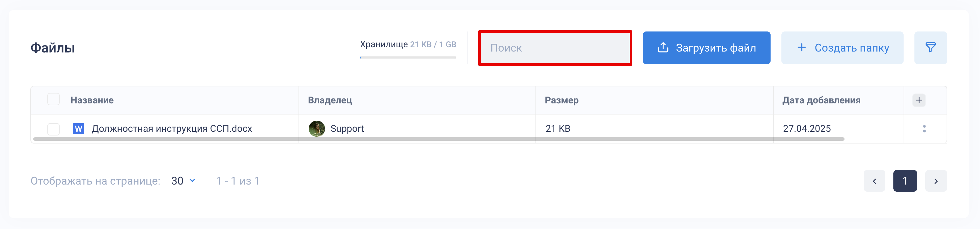Go to next page arrow
Viewport: 980px width, 229px height.
pyautogui.click(x=935, y=181)
